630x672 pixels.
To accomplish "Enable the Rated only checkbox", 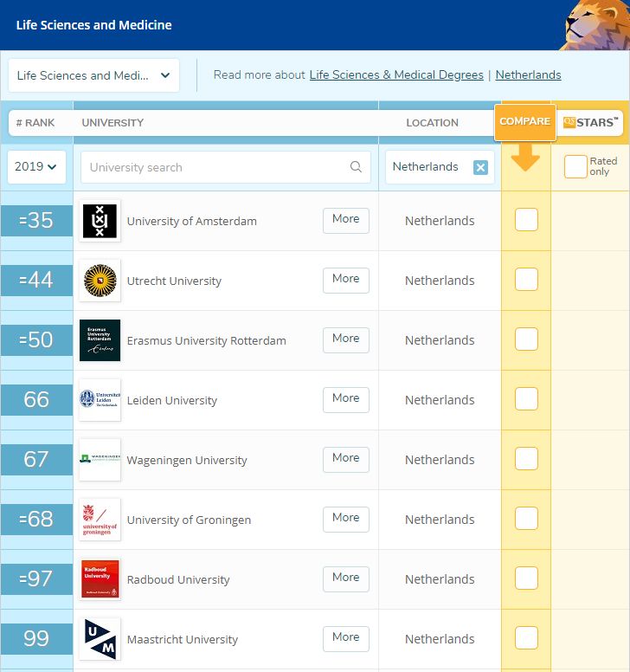I will coord(575,167).
